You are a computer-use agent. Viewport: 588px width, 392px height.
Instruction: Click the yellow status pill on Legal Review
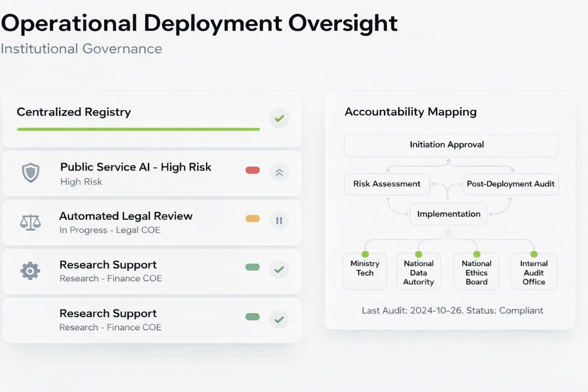click(253, 219)
